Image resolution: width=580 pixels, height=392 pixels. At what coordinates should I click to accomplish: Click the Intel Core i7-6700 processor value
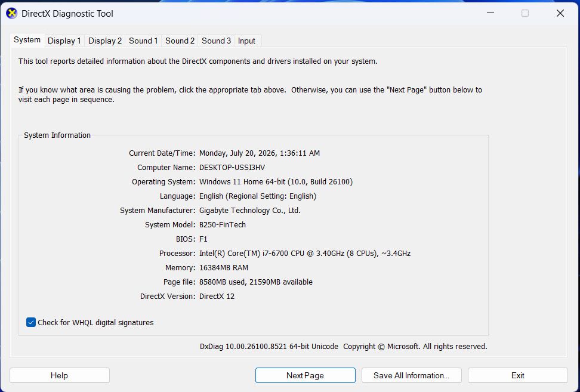tap(305, 254)
